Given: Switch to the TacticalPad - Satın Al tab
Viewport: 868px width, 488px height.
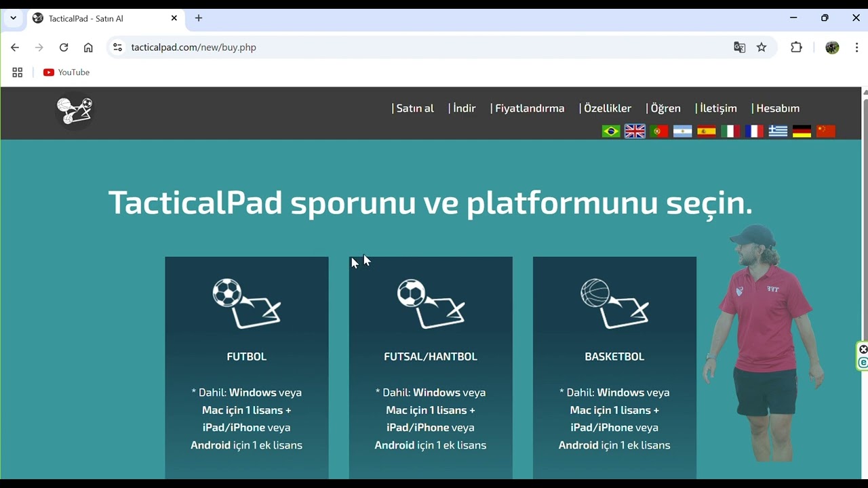Looking at the screenshot, I should (106, 18).
